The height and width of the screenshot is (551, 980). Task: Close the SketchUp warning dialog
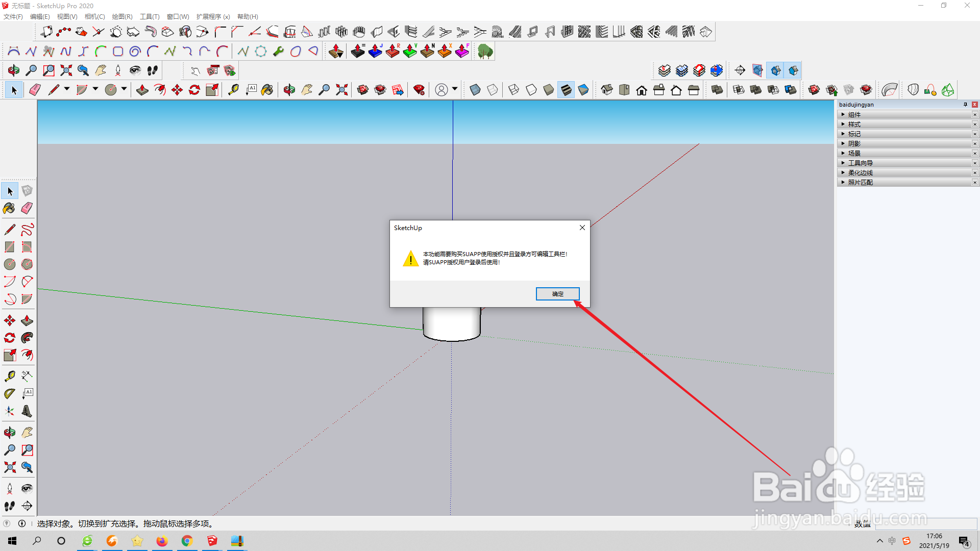point(582,228)
